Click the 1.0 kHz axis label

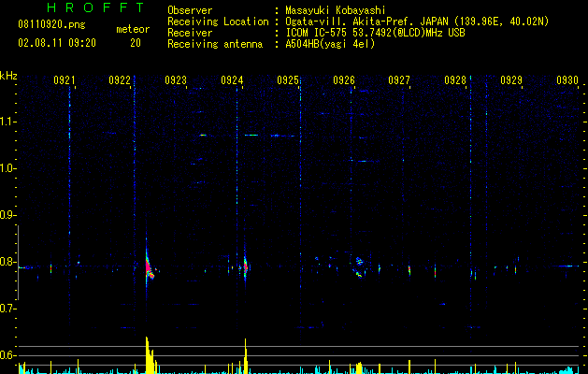coord(8,168)
